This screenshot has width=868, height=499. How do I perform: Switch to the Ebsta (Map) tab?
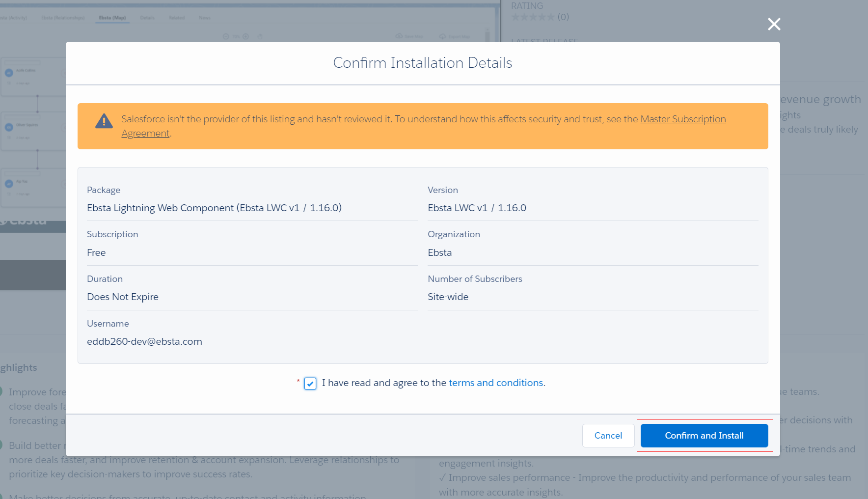[x=112, y=18]
